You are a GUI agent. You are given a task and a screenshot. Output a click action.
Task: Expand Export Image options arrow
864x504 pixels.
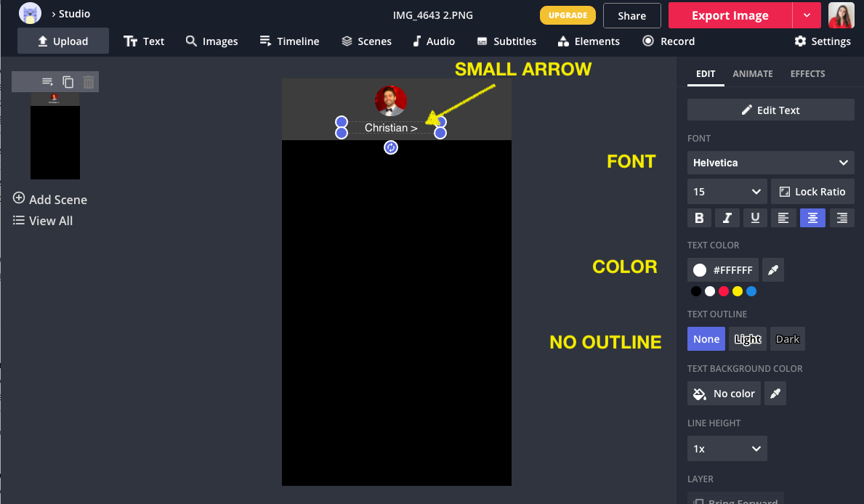coord(807,15)
